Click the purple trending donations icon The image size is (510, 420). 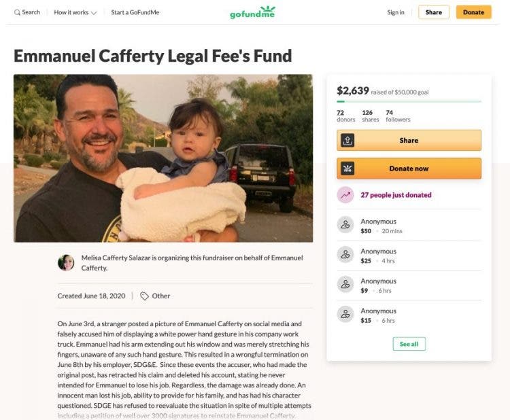345,195
